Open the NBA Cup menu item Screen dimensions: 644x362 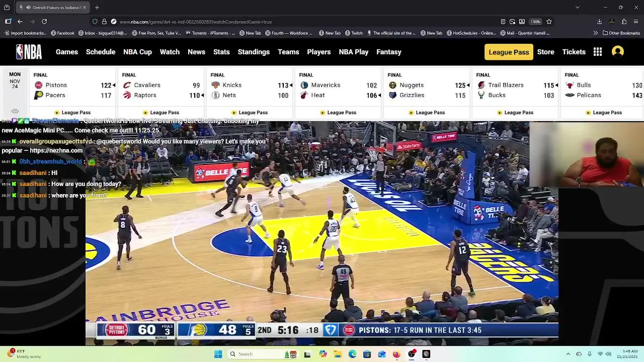pyautogui.click(x=137, y=52)
